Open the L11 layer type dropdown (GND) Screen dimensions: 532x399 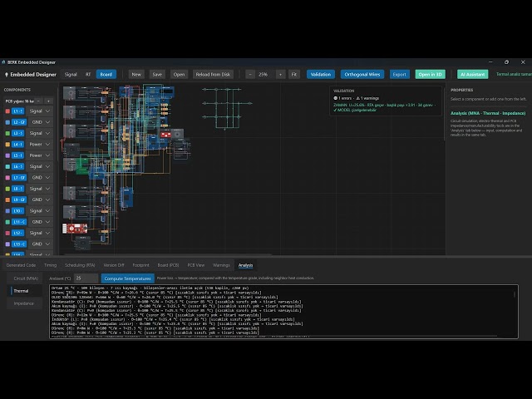pyautogui.click(x=41, y=222)
